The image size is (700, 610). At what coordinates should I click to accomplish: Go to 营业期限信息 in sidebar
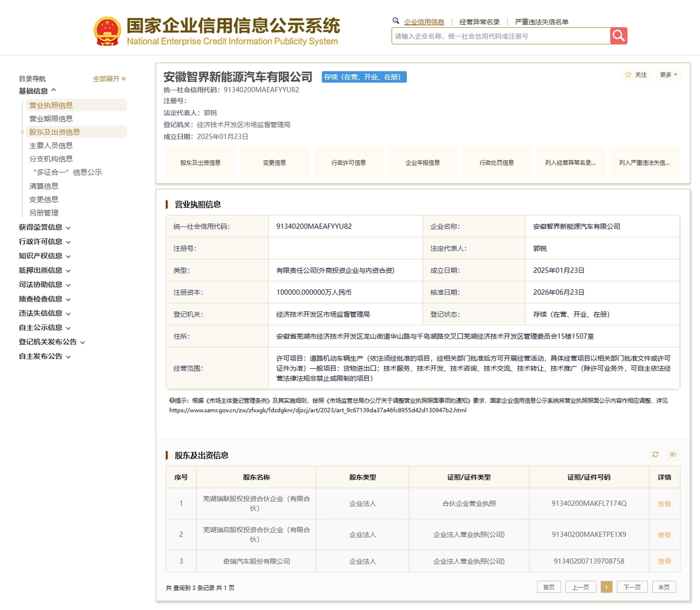(51, 119)
